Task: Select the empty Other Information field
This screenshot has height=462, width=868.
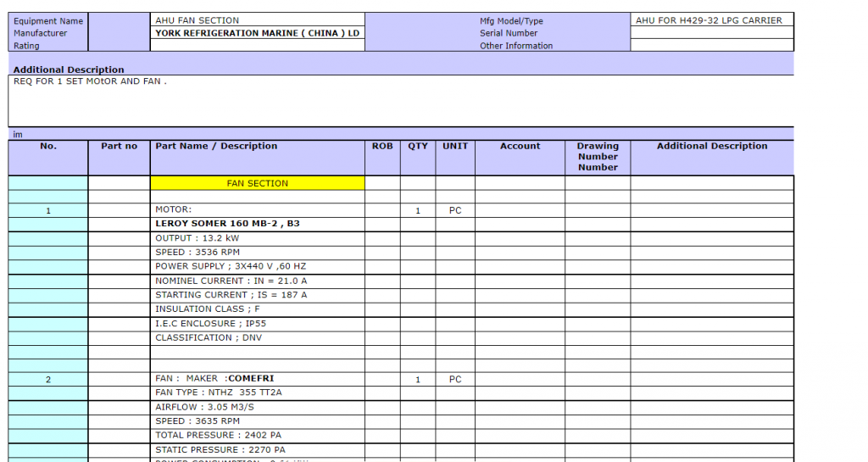Action: pos(712,46)
